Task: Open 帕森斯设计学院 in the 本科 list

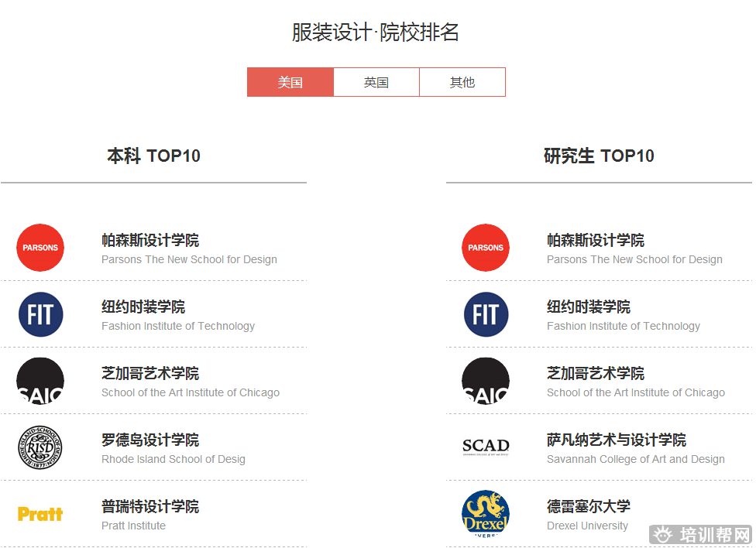Action: pyautogui.click(x=150, y=240)
